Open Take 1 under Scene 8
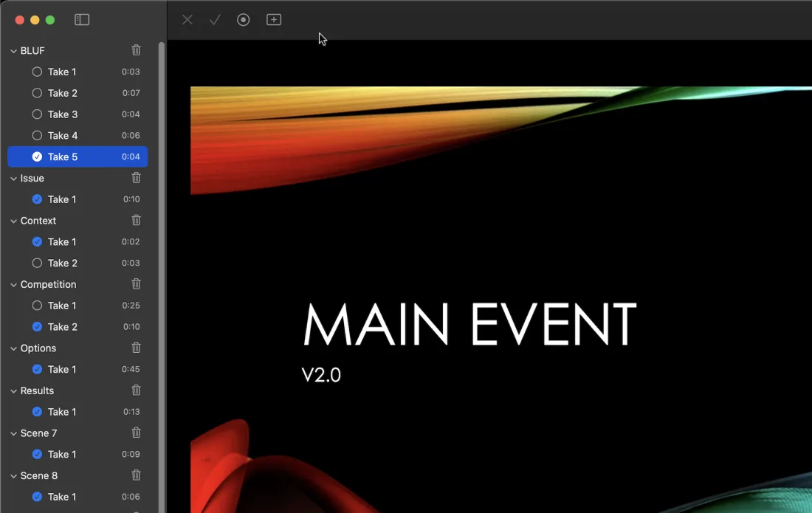Image resolution: width=812 pixels, height=513 pixels. tap(78, 497)
